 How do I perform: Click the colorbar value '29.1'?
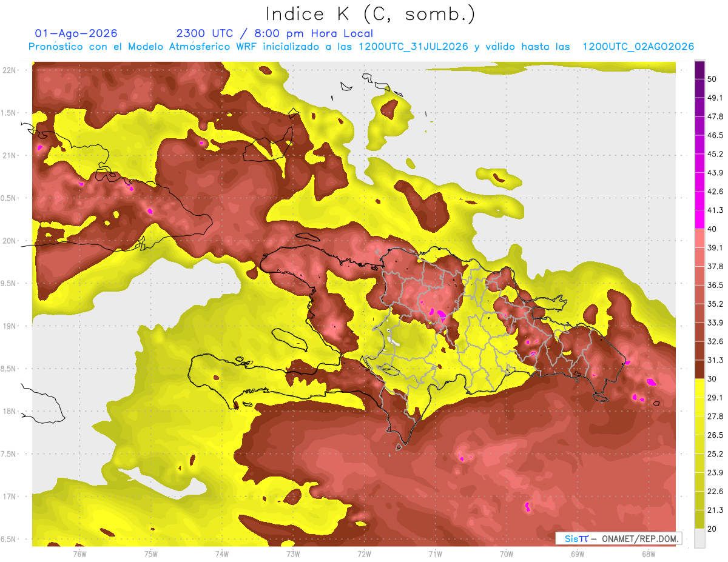point(716,398)
